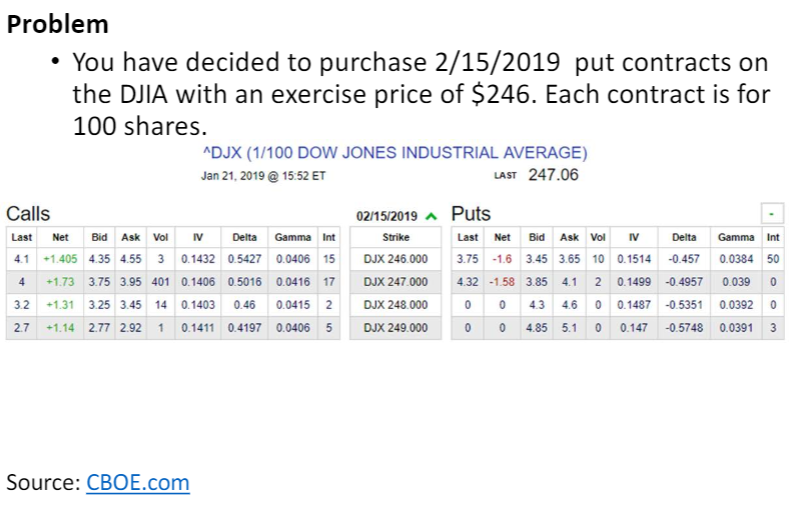The image size is (791, 516).
Task: Sort by the Strike column header
Action: 396,238
